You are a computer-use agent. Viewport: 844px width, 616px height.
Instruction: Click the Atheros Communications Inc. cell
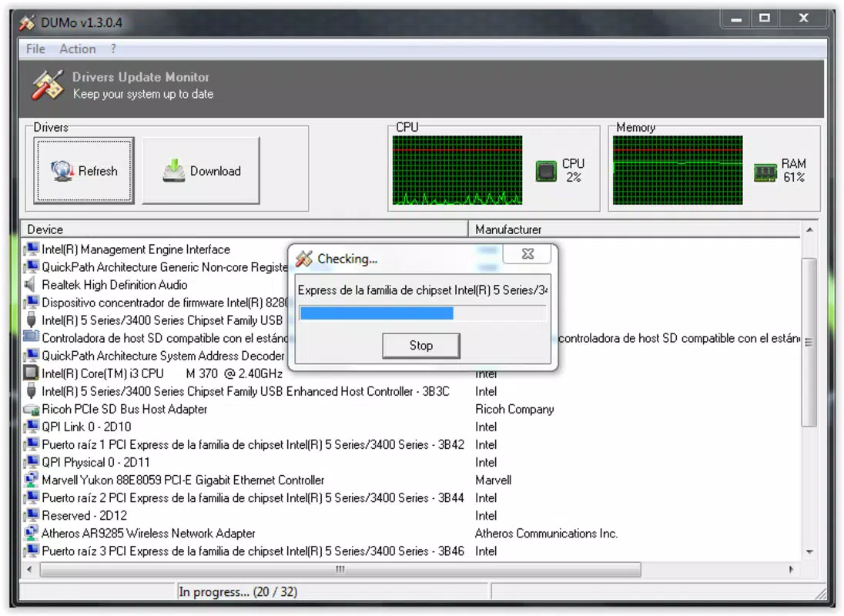(546, 534)
